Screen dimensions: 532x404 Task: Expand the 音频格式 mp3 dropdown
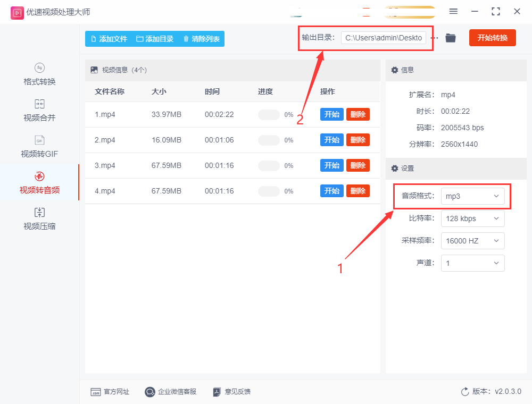pyautogui.click(x=472, y=196)
